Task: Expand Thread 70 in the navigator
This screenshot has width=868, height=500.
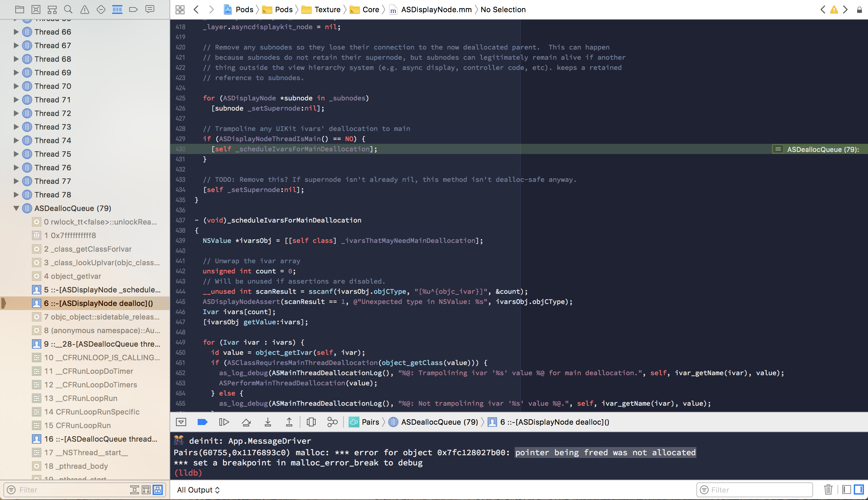Action: point(16,86)
